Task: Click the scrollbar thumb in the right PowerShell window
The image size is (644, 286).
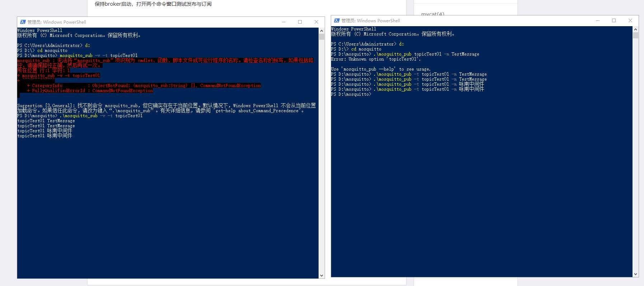Action: click(x=636, y=35)
